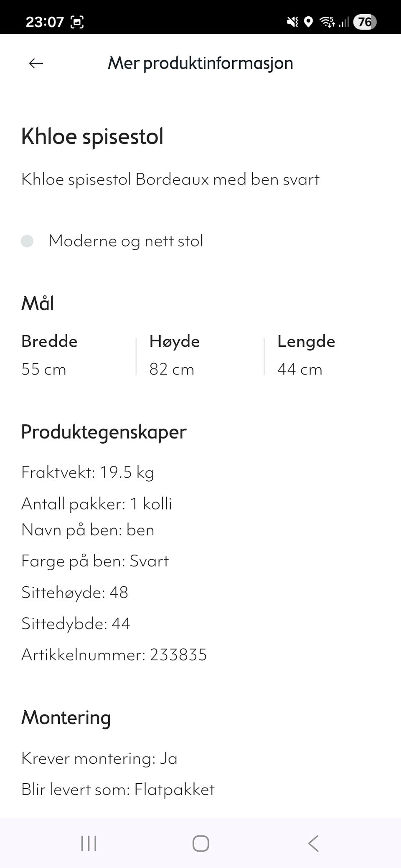Image resolution: width=401 pixels, height=868 pixels.
Task: Tap the Khloe spisestol title
Action: coord(93,136)
